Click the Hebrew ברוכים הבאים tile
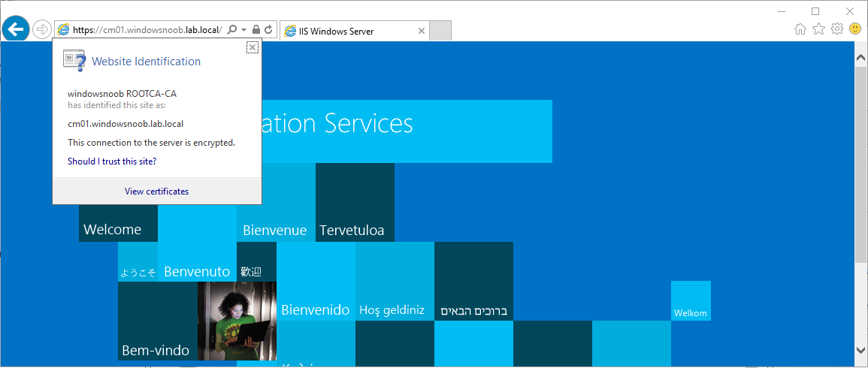 pos(474,281)
